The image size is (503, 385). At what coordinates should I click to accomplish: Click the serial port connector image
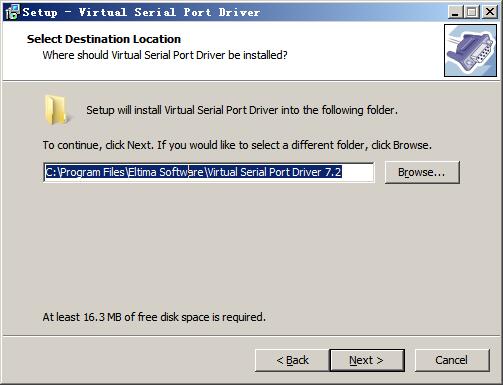coord(470,50)
